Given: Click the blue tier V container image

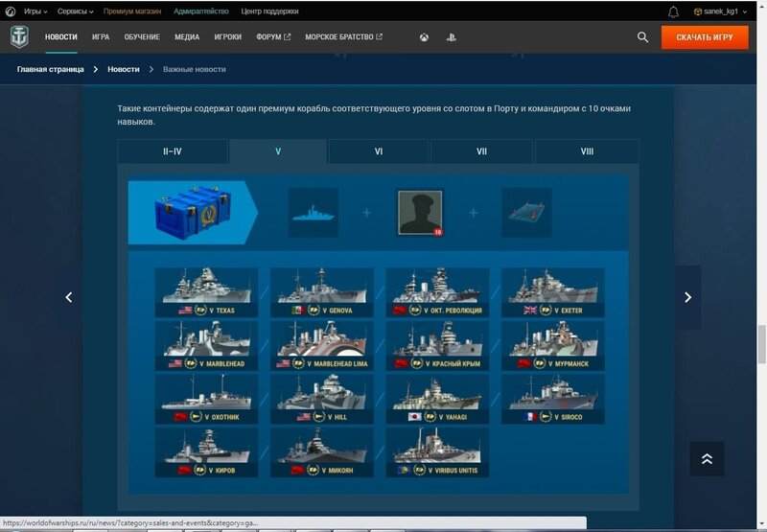Looking at the screenshot, I should point(193,212).
